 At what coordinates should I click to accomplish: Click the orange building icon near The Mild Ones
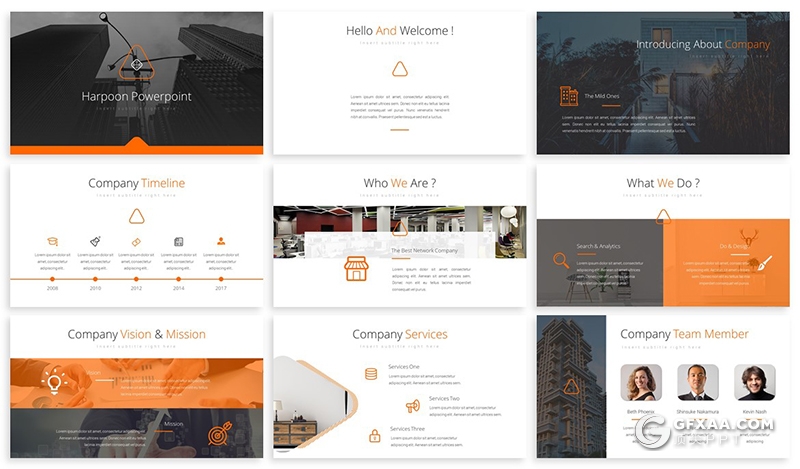(569, 96)
